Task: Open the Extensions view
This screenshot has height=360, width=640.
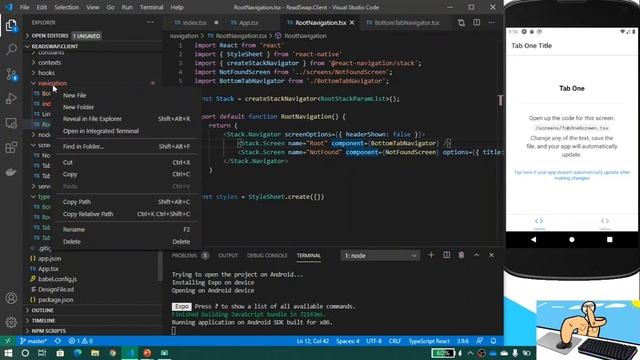Action: [x=11, y=147]
